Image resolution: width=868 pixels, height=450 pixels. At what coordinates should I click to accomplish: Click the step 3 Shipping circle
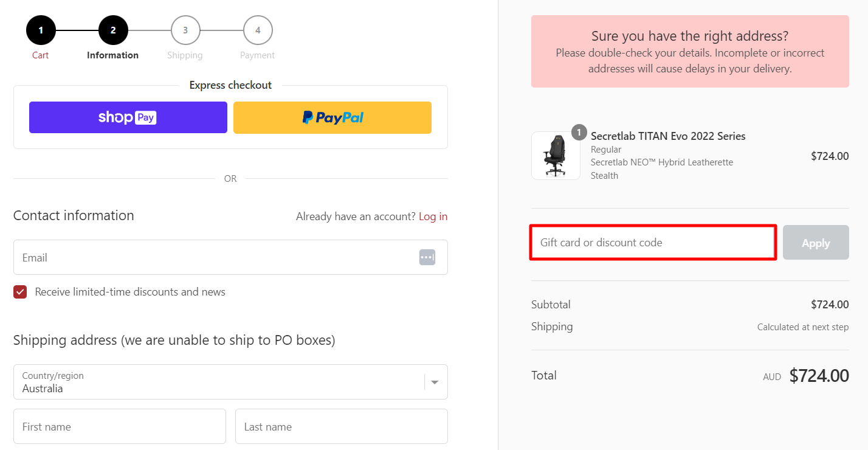point(185,29)
